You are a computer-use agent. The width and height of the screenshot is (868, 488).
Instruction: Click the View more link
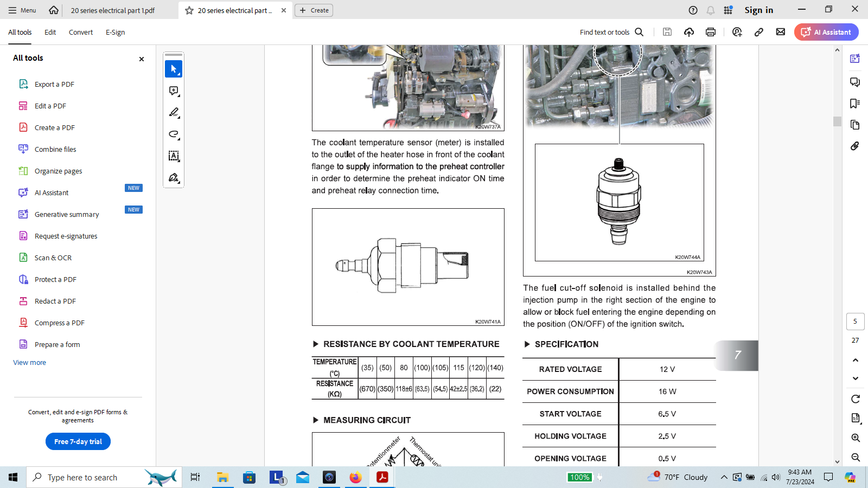pos(30,362)
